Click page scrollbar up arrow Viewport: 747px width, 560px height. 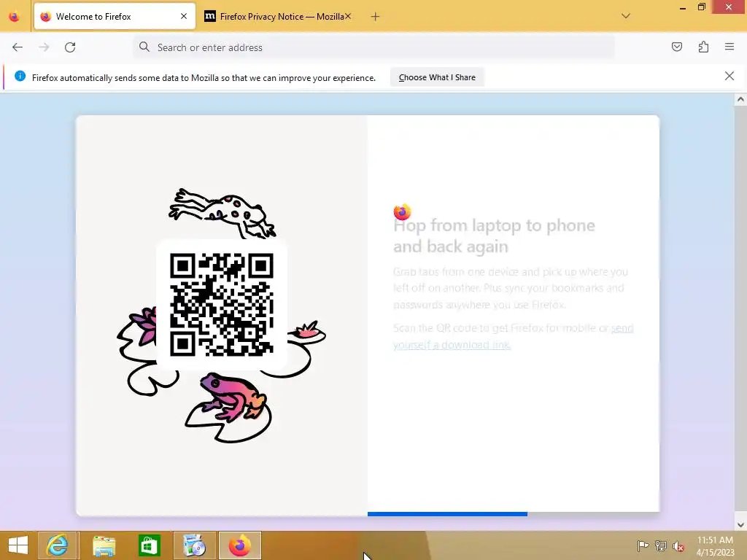[740, 99]
